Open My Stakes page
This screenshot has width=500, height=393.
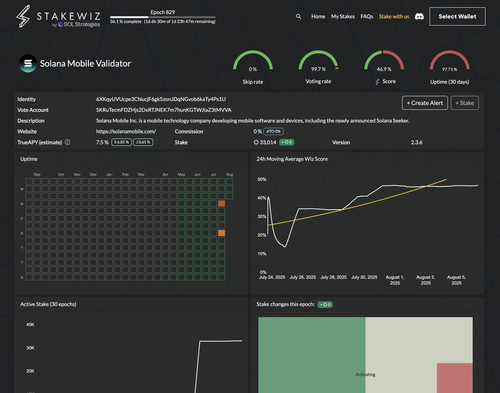343,16
